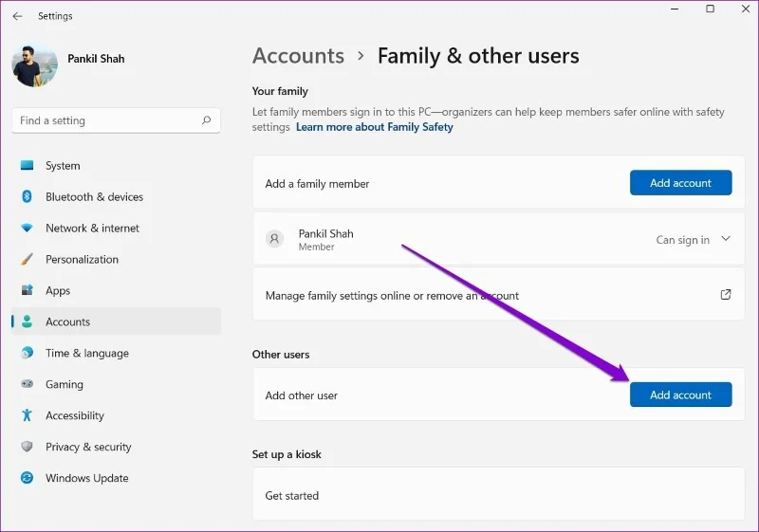The height and width of the screenshot is (532, 759).
Task: Minimize the Settings window
Action: pos(675,9)
